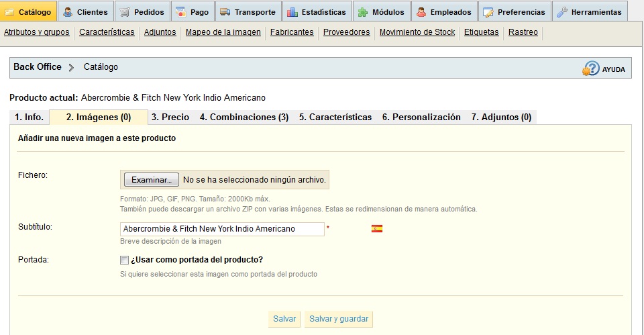Click the Salvar button
The image size is (644, 335).
point(284,319)
